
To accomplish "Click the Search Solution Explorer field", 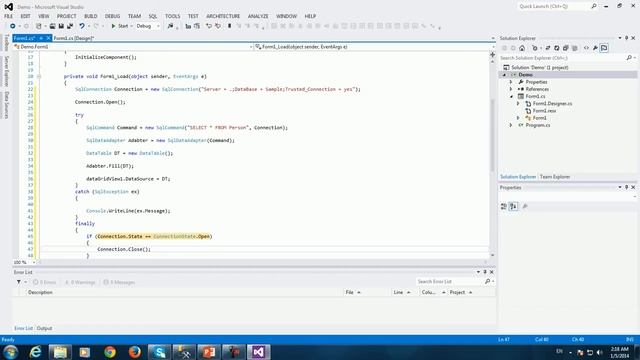I will (x=562, y=58).
